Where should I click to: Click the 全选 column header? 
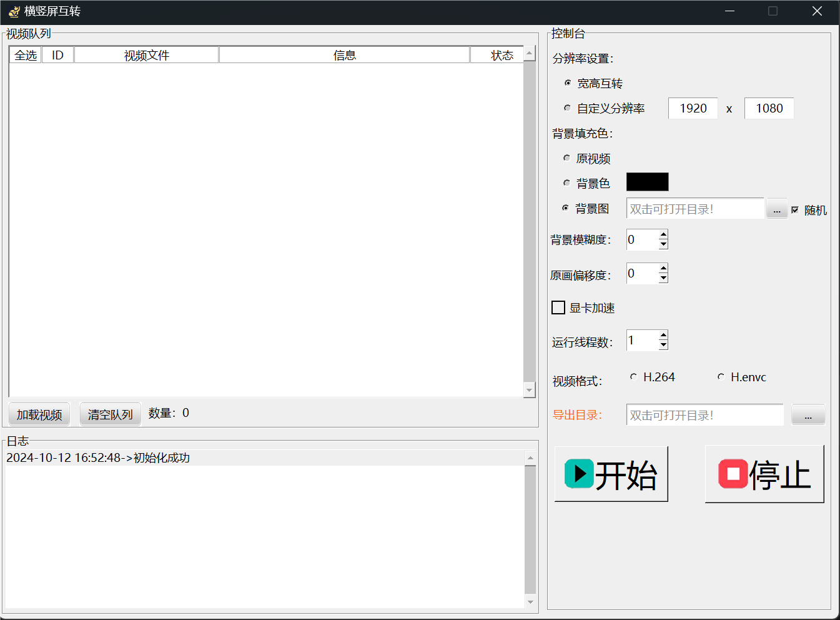[x=26, y=55]
